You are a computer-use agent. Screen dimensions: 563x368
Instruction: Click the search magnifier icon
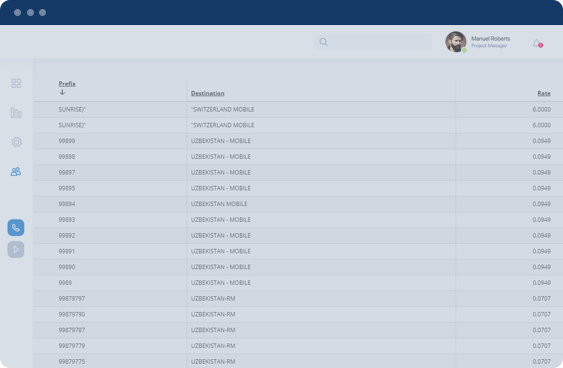pos(324,42)
